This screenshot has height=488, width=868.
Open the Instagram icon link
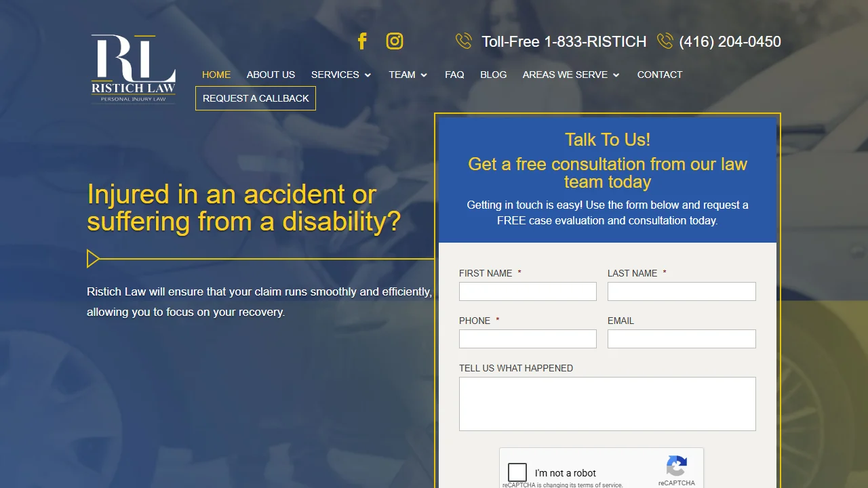tap(395, 41)
